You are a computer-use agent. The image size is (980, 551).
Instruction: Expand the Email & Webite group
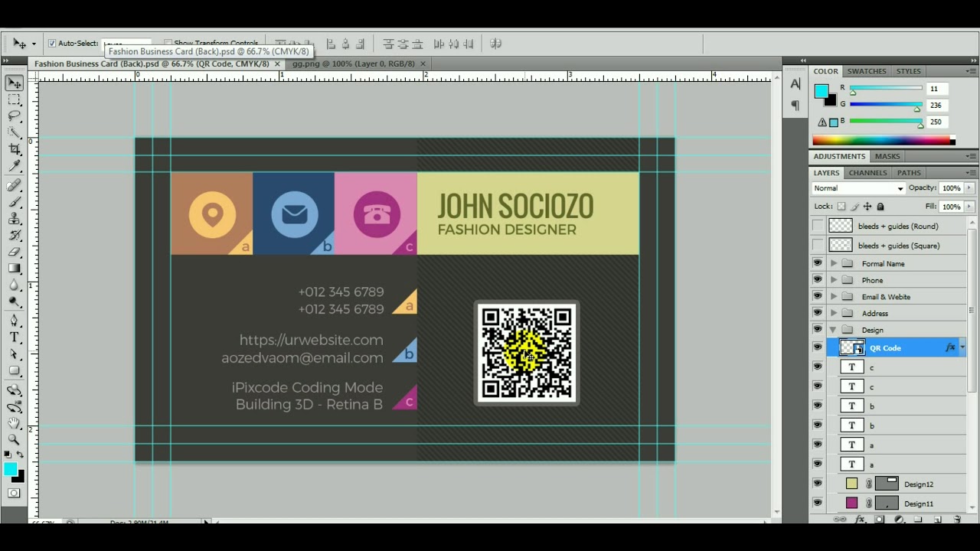pos(834,296)
